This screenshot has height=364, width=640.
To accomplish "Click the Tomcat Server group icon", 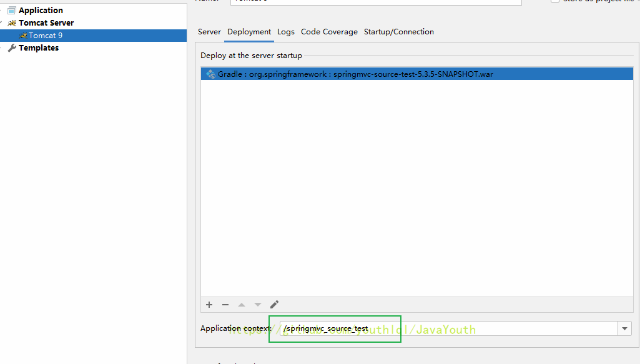I will [12, 23].
